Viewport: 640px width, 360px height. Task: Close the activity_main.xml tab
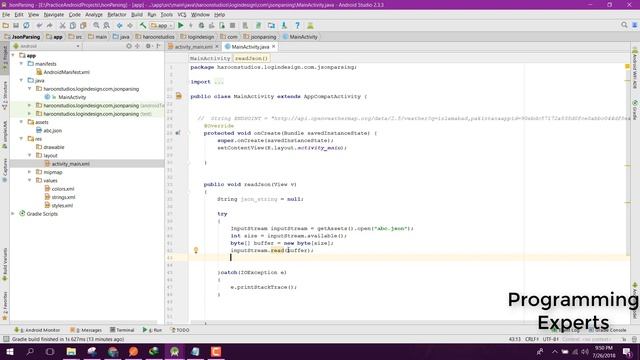click(x=217, y=47)
